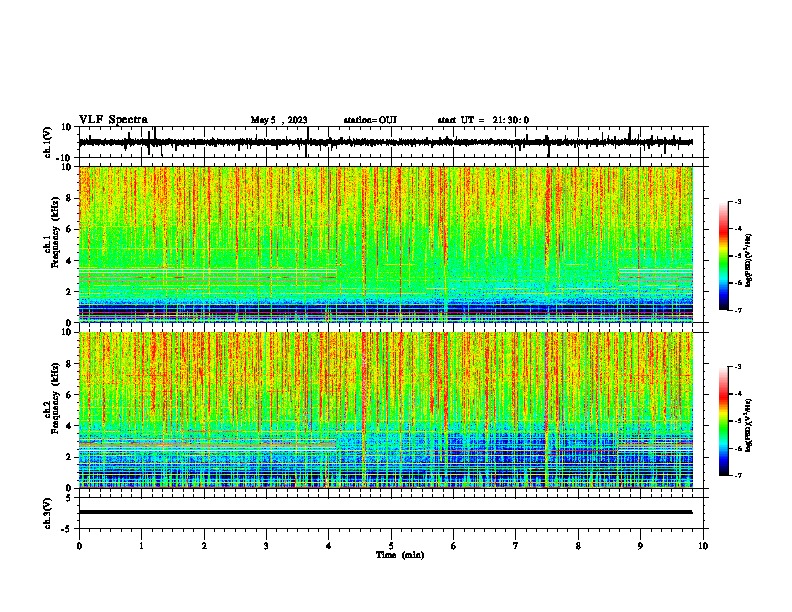The width and height of the screenshot is (792, 612).
Task: Click the "4" kHz tick on ch.2 spectrogram axis
Action: point(70,426)
